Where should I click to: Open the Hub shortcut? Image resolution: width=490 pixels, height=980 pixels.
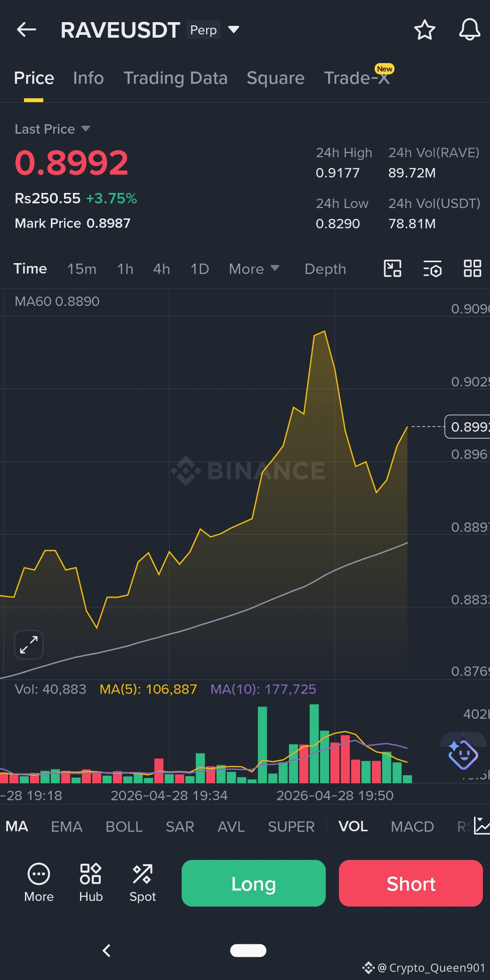(91, 883)
